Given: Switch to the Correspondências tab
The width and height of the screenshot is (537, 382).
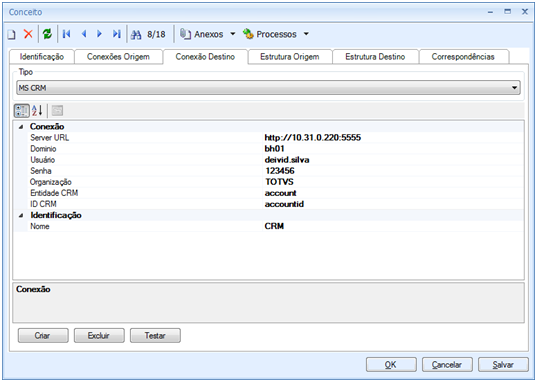Looking at the screenshot, I should coord(463,57).
